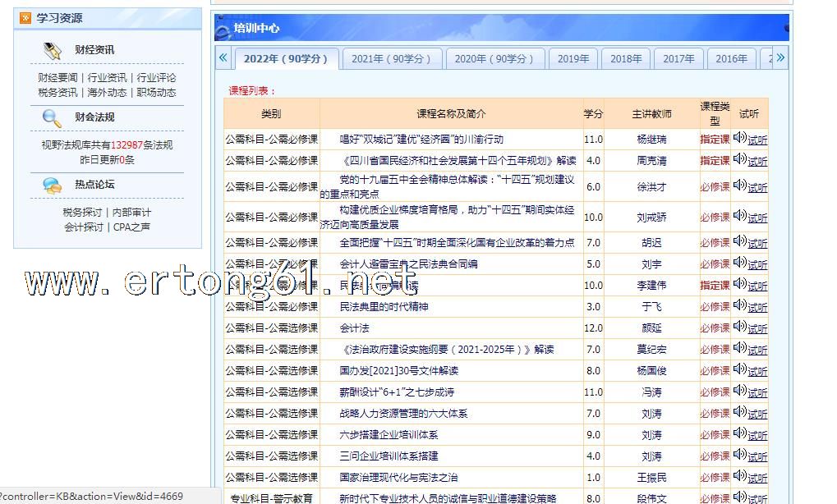
Task: Open the 税务探讨 forum link
Action: tap(82, 213)
